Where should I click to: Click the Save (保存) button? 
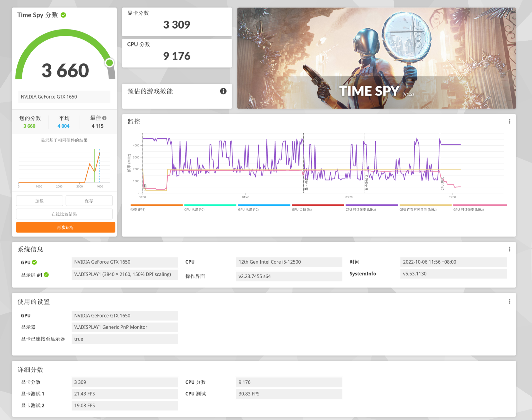89,201
